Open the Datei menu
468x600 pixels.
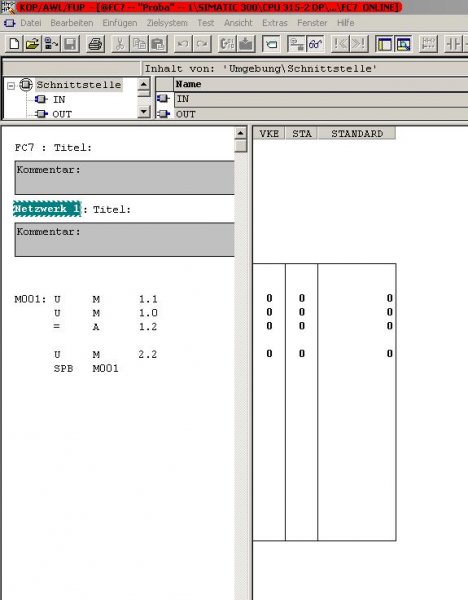[31, 23]
